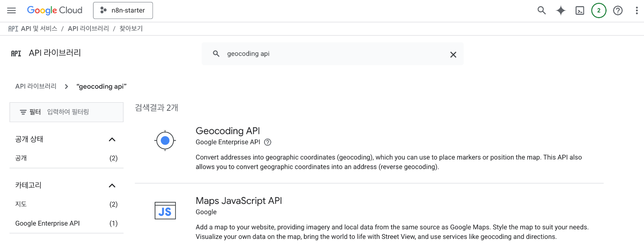
Task: Click the Maps JavaScript API JS icon
Action: click(x=165, y=211)
